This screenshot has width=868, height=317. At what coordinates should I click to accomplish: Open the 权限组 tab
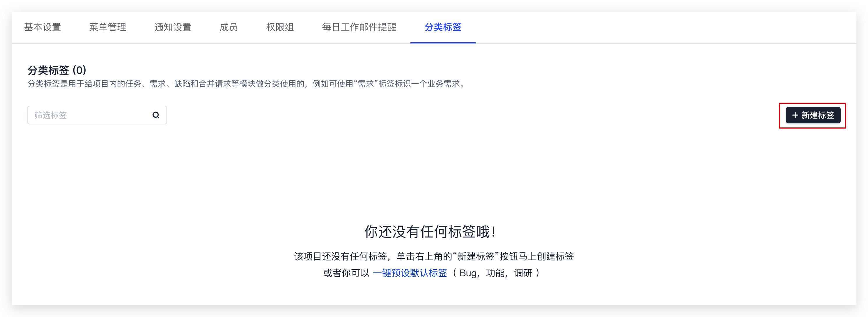tap(280, 27)
